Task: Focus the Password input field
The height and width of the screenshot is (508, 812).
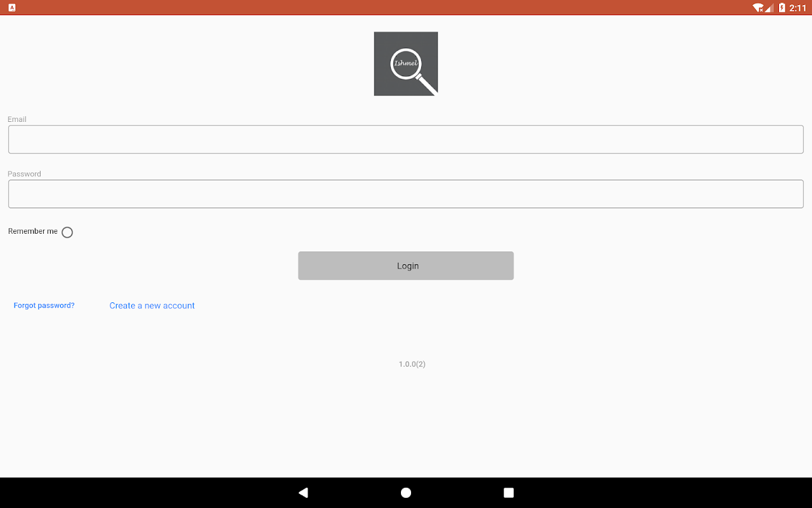Action: click(406, 194)
